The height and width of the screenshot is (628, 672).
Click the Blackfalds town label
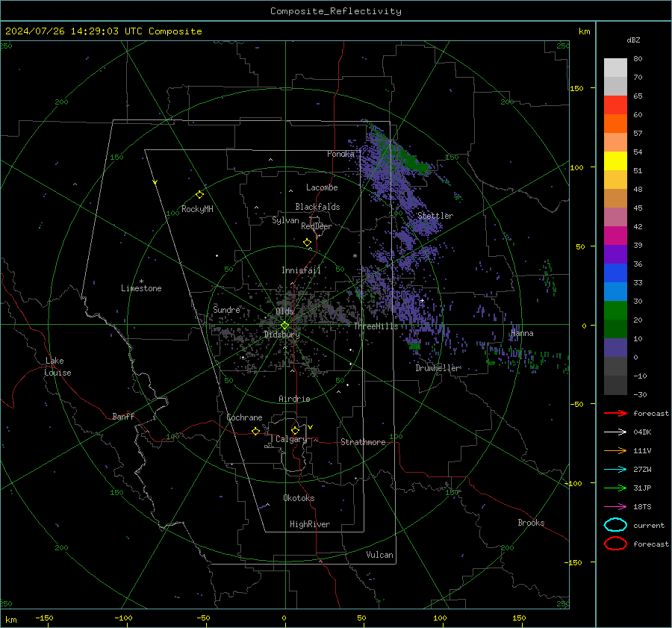pos(317,207)
